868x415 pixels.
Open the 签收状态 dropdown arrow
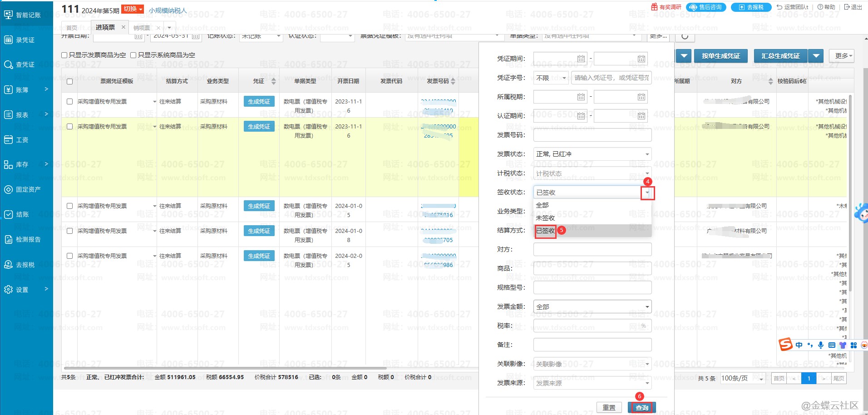(x=647, y=193)
